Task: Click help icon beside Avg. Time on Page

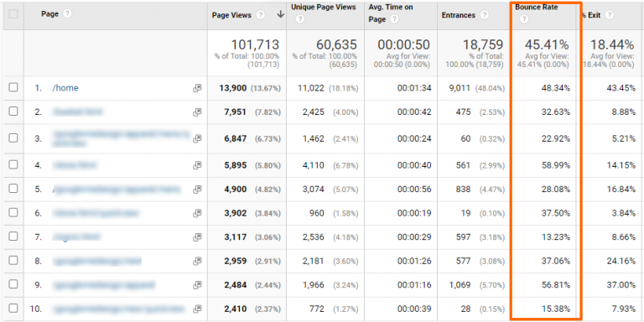Action: pyautogui.click(x=394, y=19)
